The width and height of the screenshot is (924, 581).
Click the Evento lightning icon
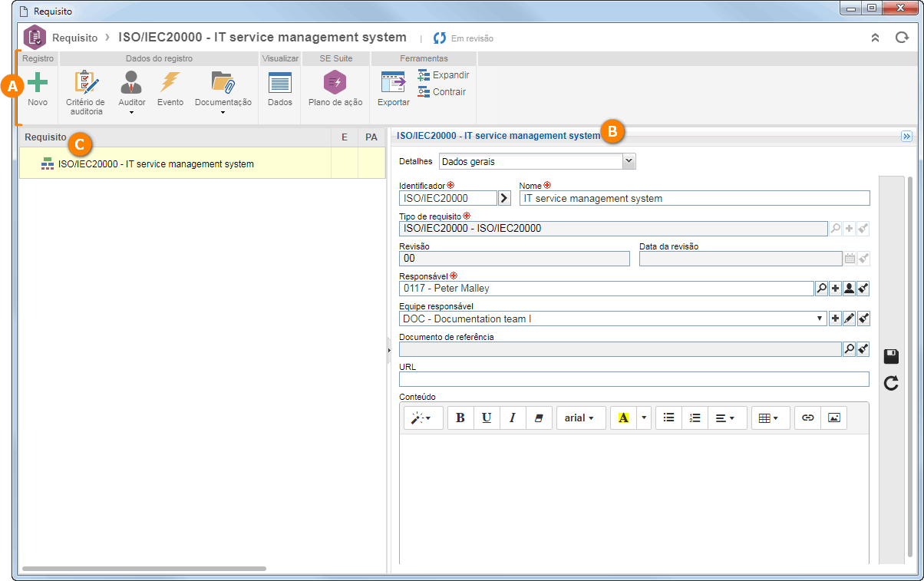coord(170,81)
